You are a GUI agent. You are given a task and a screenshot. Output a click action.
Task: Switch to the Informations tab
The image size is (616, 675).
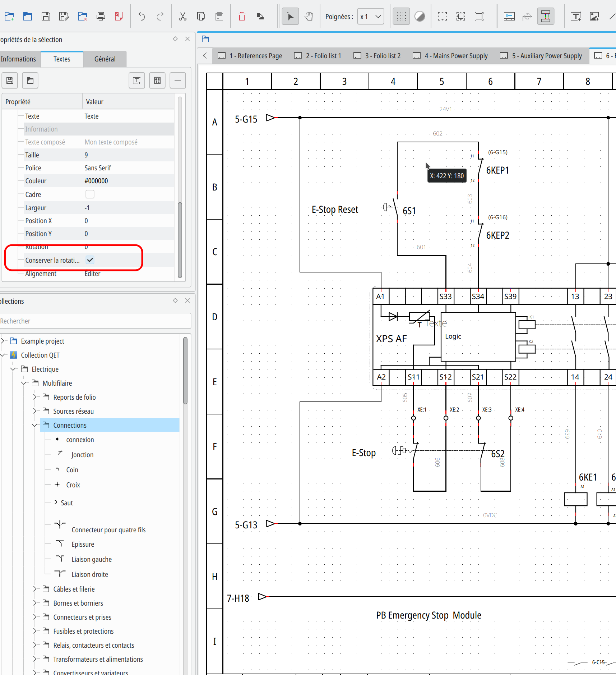pos(20,59)
